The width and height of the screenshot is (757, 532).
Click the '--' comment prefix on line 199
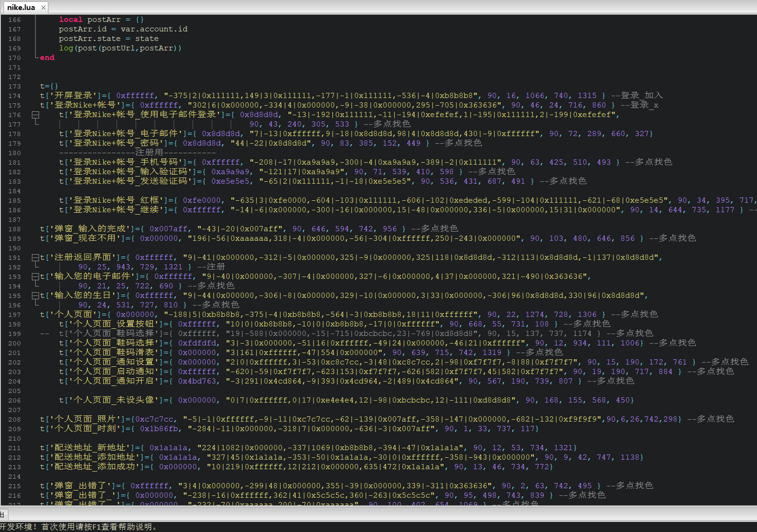tap(45, 334)
